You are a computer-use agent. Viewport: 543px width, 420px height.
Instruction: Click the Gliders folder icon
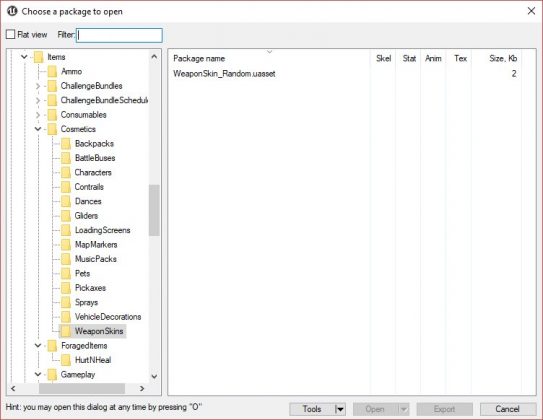66,216
